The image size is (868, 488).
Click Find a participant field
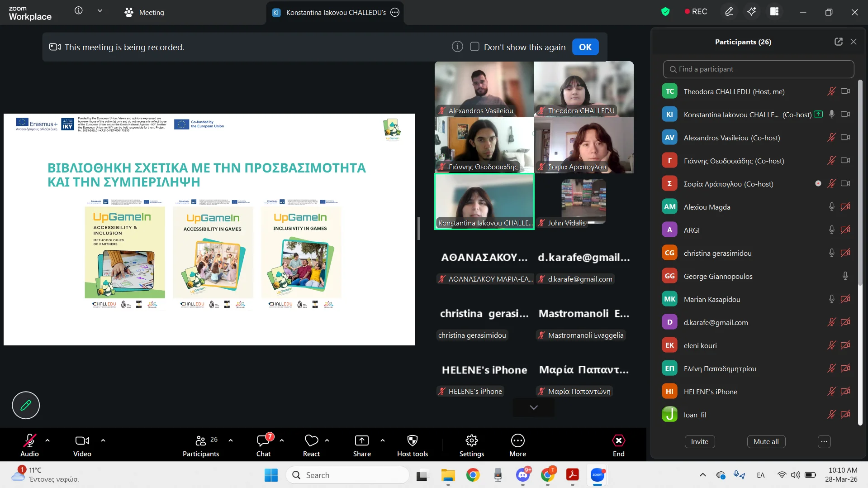pyautogui.click(x=759, y=69)
